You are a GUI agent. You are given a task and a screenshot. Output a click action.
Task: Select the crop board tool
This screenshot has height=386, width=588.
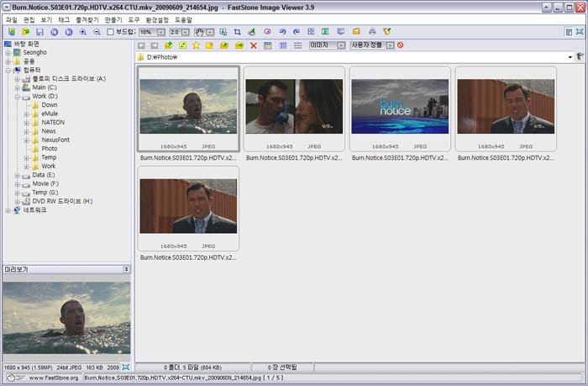(238, 32)
